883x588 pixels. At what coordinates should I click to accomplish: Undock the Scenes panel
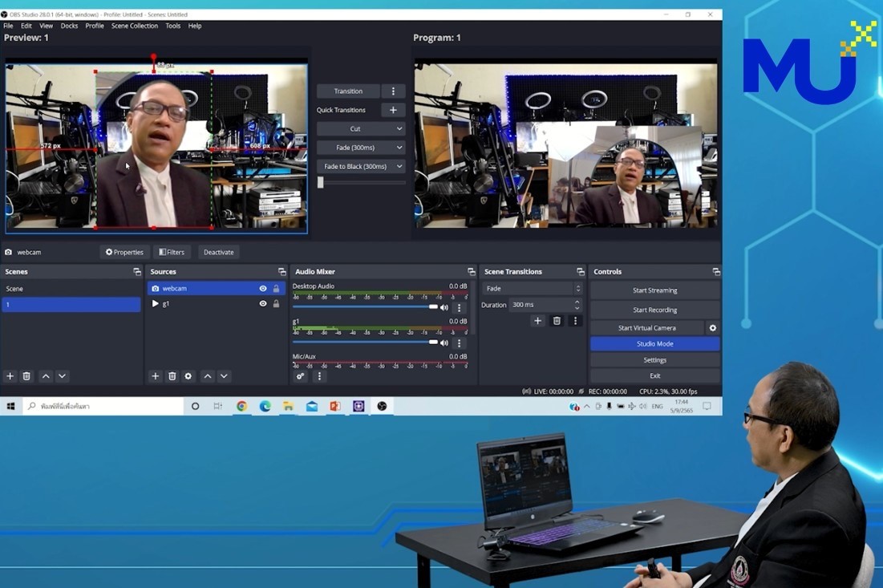click(137, 271)
